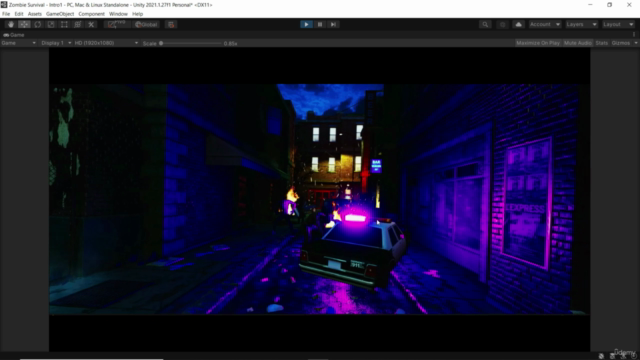The image size is (640, 360).
Task: Select the Rect transform tool
Action: coord(64,24)
